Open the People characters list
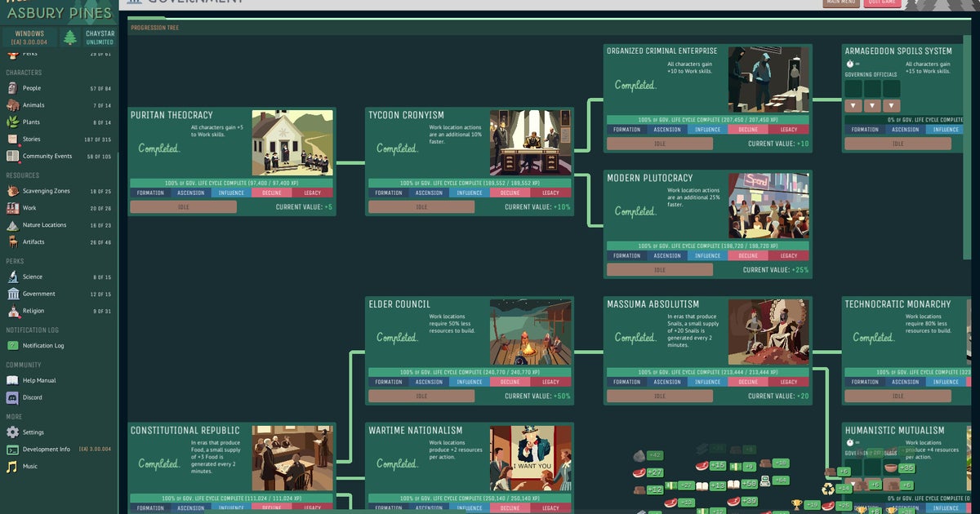The height and width of the screenshot is (514, 980). [x=31, y=88]
